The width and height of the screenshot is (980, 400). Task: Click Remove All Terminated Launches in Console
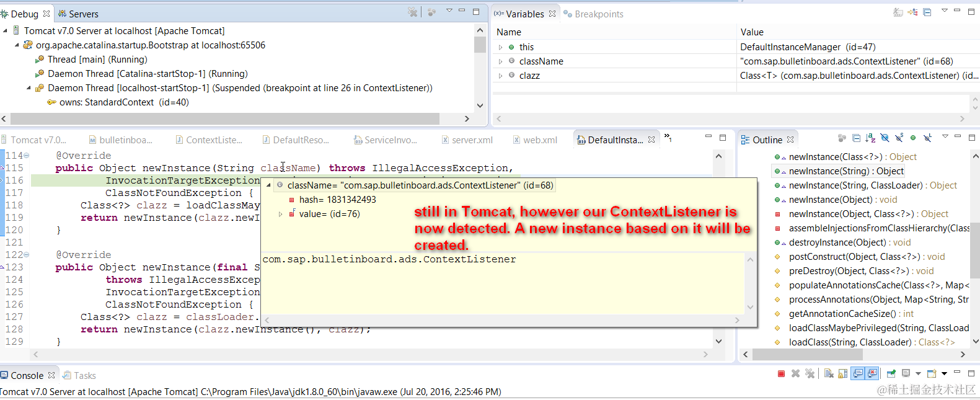810,373
